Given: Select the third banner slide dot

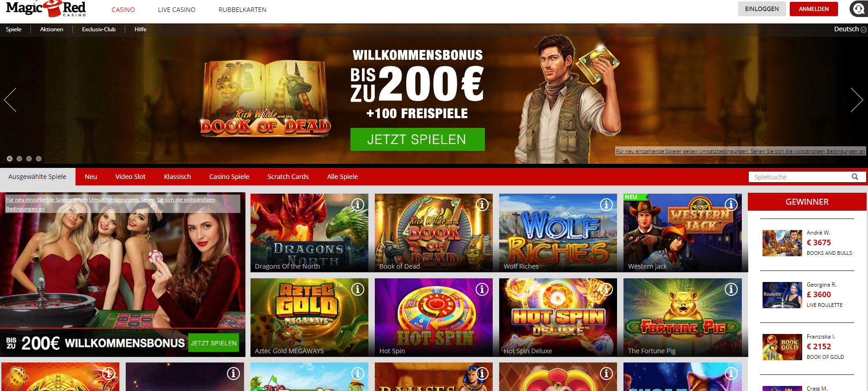Looking at the screenshot, I should tap(29, 159).
